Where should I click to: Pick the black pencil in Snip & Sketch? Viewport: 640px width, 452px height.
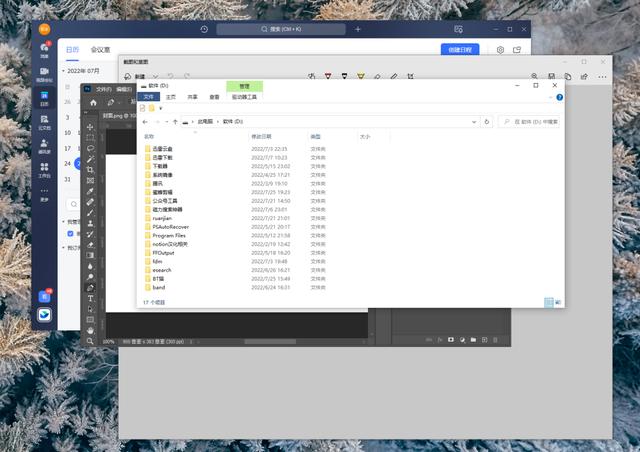(344, 76)
